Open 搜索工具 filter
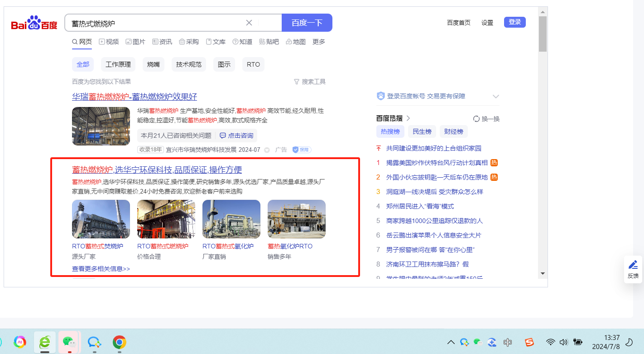Screen dimensions: 644x354 pos(310,82)
